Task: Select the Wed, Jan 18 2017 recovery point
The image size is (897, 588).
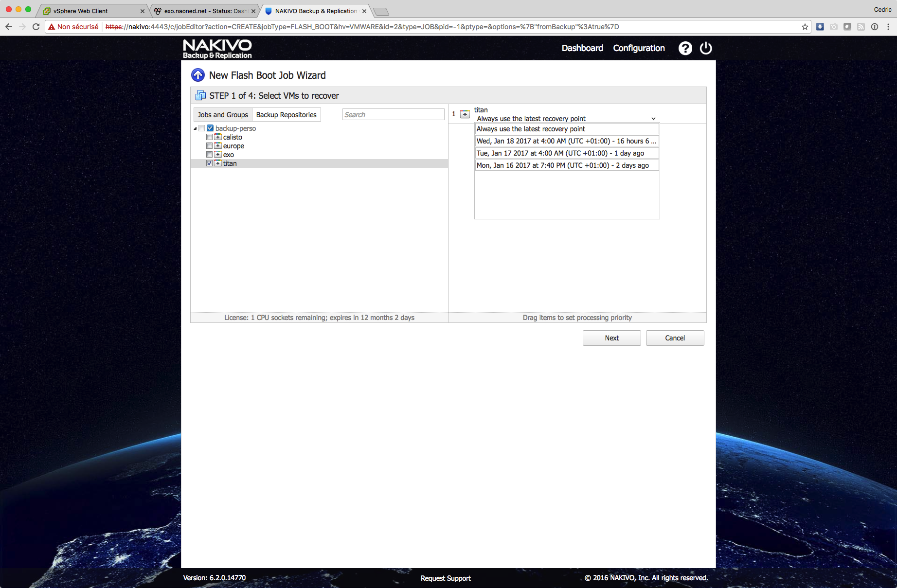Action: click(x=567, y=141)
